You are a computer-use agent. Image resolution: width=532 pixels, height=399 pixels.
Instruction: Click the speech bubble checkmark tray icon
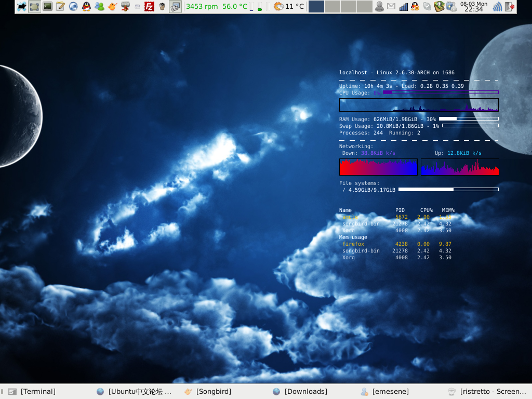click(x=427, y=6)
